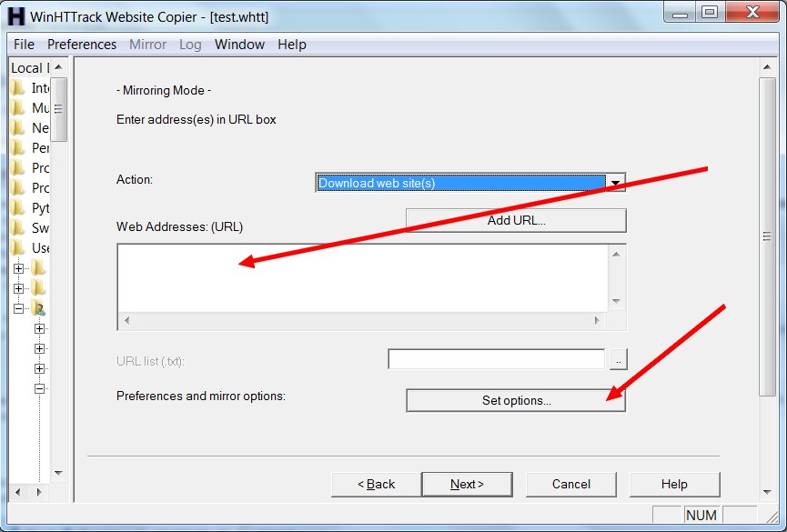
Task: Click the "Action:" label
Action: (x=135, y=180)
